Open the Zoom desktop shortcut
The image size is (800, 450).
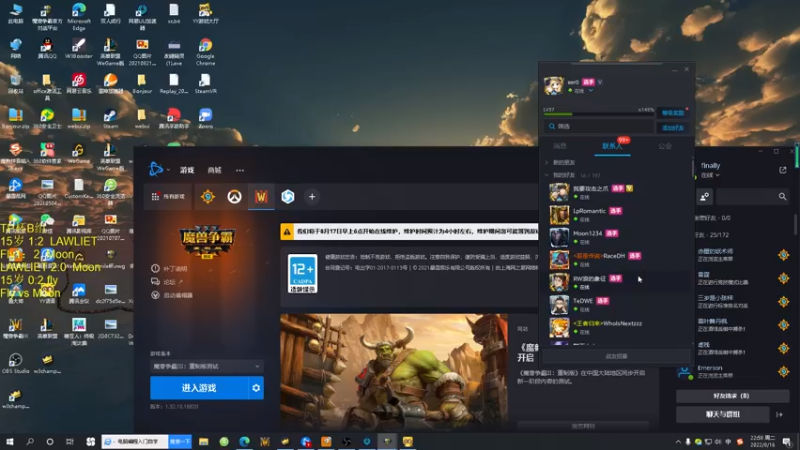point(206,118)
